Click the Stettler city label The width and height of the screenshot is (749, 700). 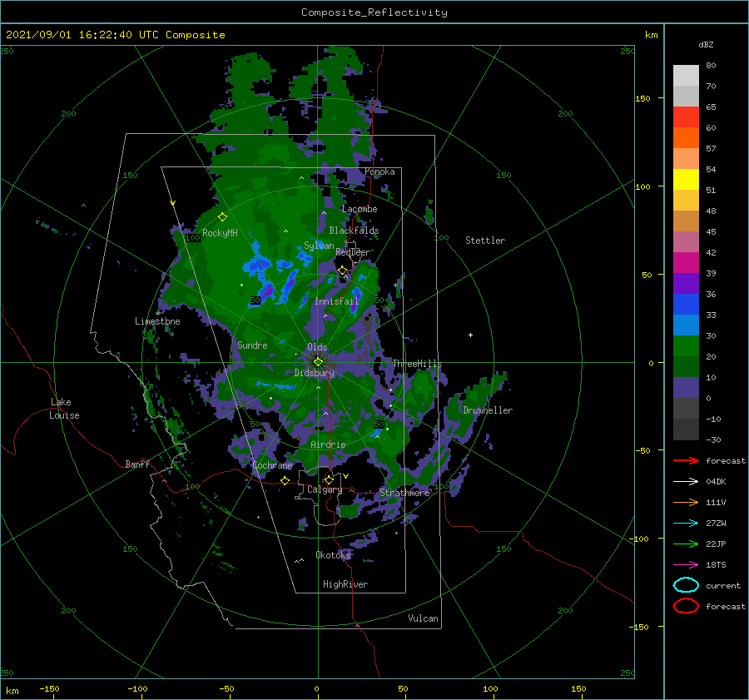(x=485, y=241)
